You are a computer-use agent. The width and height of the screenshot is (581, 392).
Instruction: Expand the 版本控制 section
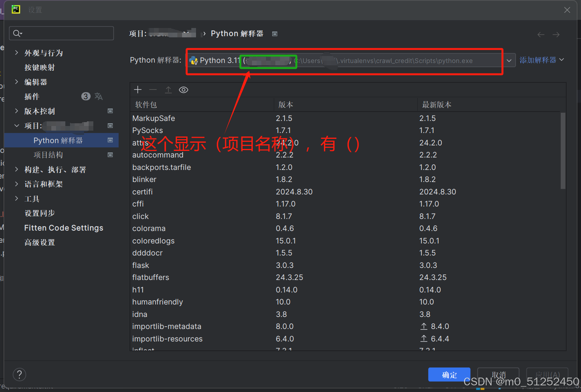click(x=16, y=111)
